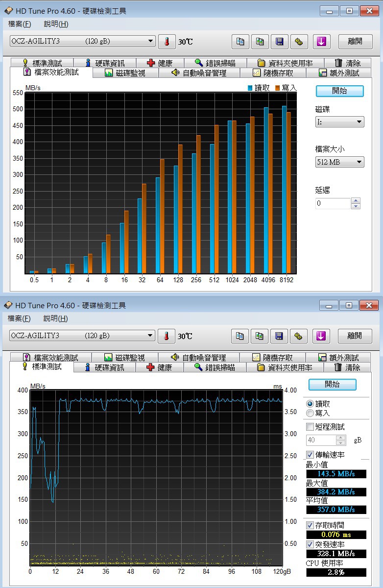The image size is (383, 588).
Task: Open 檔案大小 512 MB dropdown
Action: pos(340,162)
